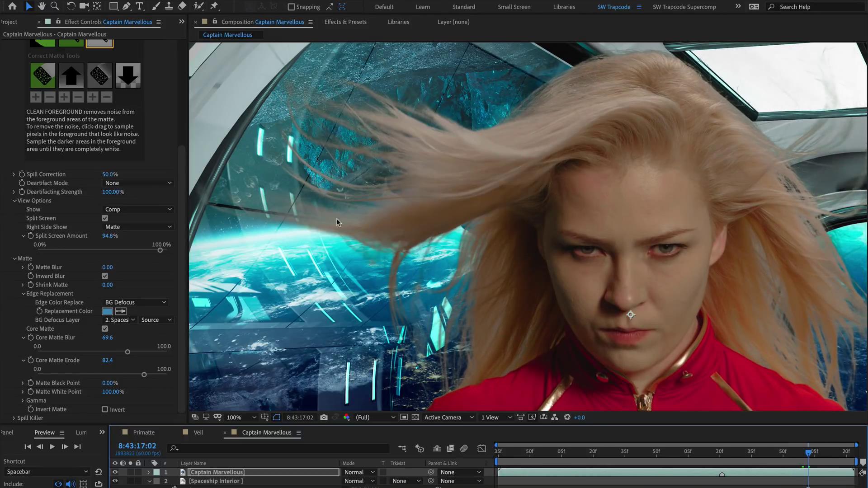Viewport: 868px width, 488px height.
Task: Collapse the View Options section
Action: point(14,201)
